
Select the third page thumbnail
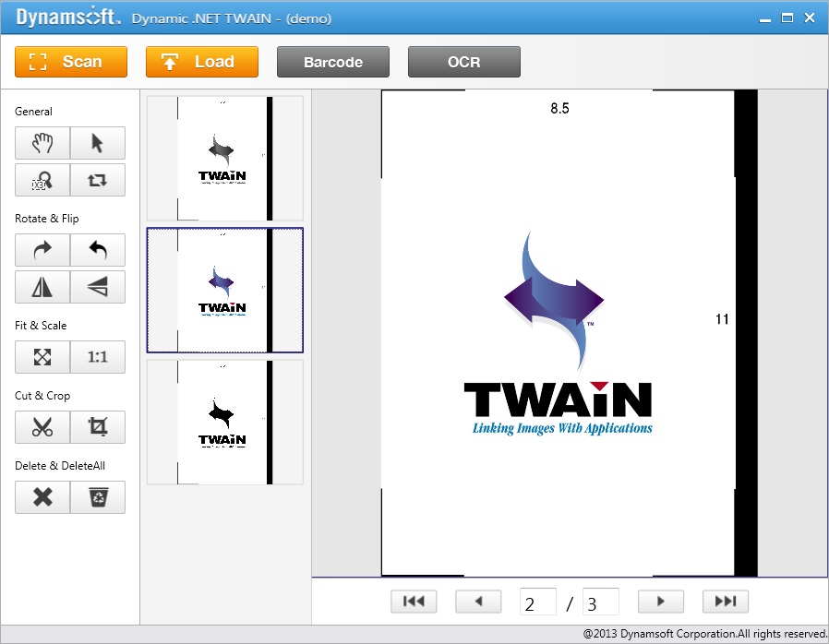coord(224,423)
